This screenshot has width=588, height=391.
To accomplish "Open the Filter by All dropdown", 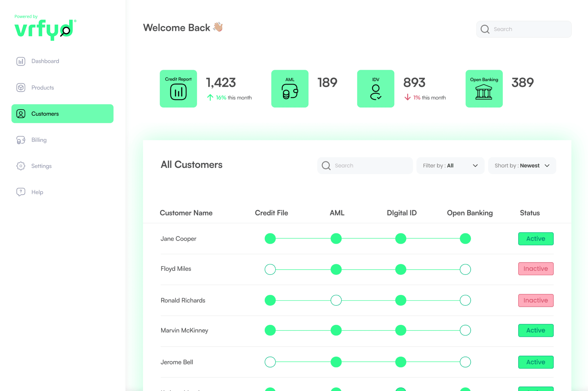I will (450, 166).
